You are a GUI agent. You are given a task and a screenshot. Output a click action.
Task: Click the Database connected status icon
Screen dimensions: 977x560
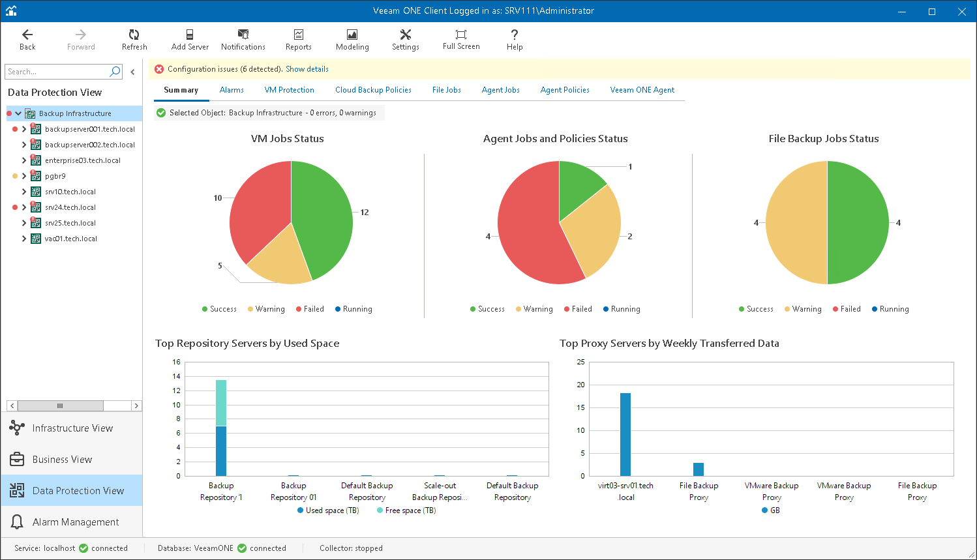pos(242,548)
